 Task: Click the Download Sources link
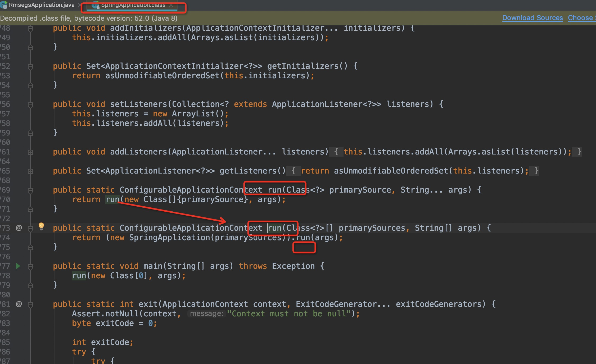coord(532,18)
